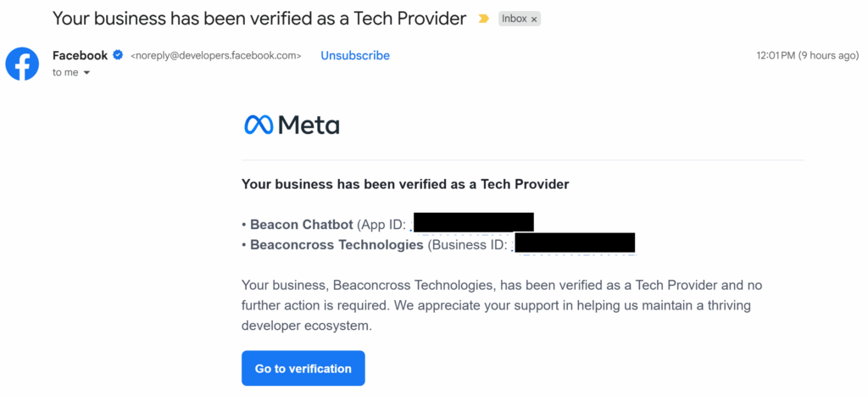Click the Unsubscribe link

point(355,55)
